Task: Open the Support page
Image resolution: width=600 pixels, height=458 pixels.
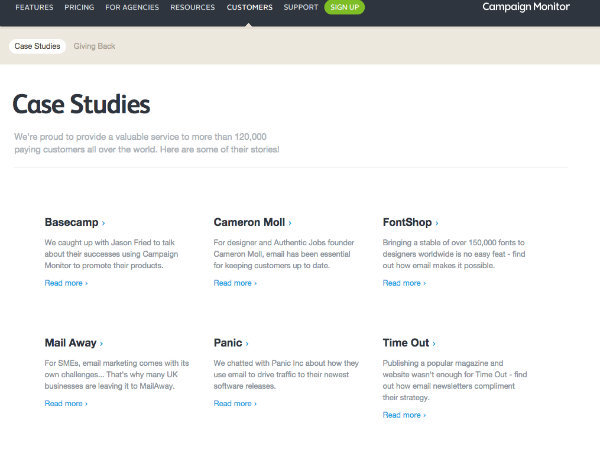Action: pos(301,7)
